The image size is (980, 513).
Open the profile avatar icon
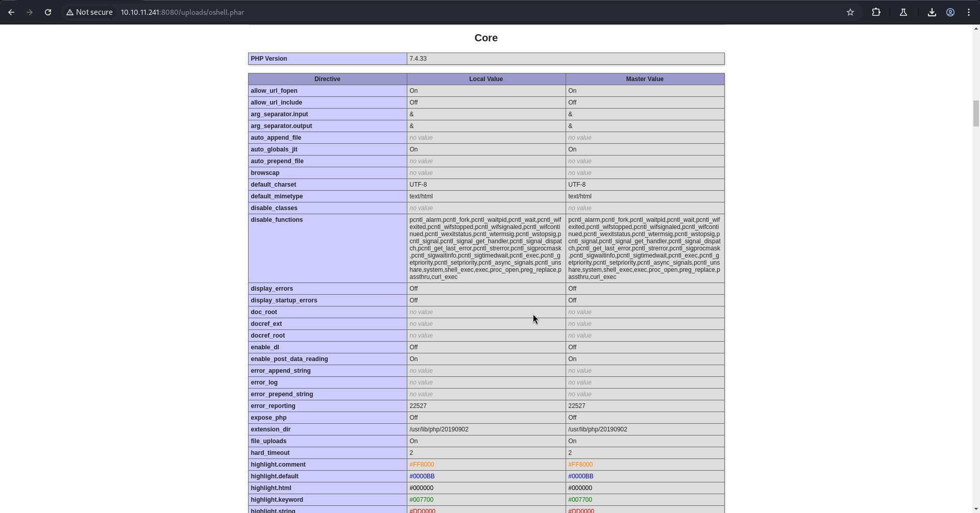click(950, 12)
